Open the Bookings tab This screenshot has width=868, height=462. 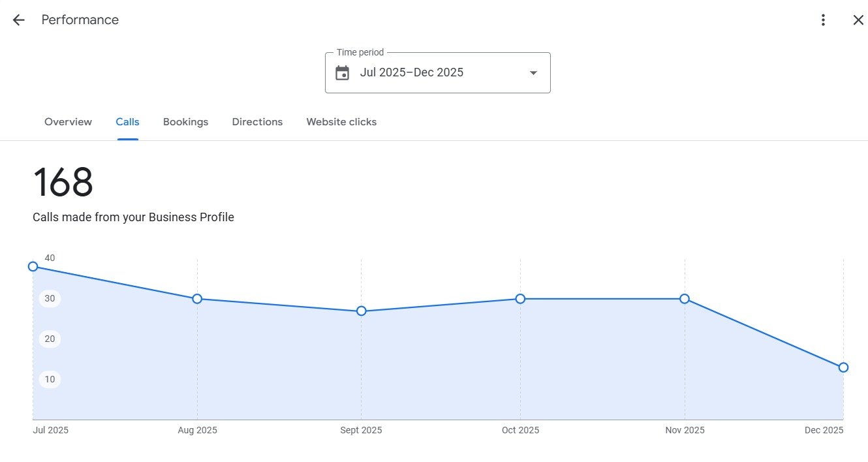pos(185,122)
